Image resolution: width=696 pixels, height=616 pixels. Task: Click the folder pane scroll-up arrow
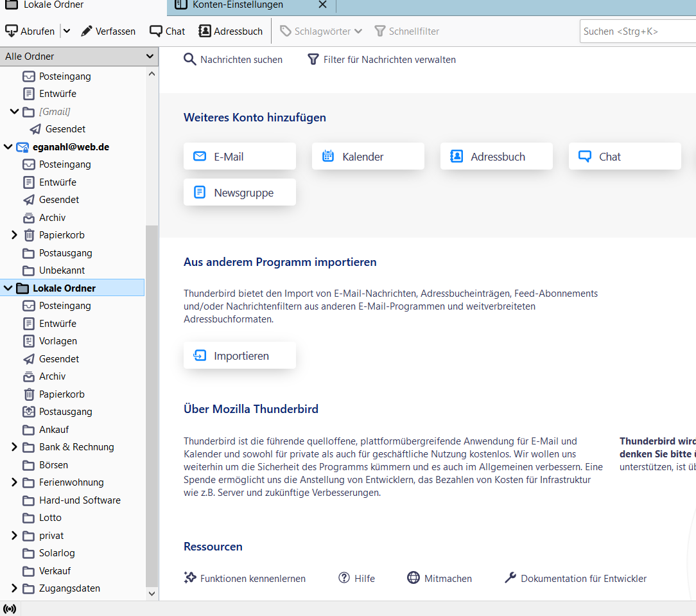(152, 74)
